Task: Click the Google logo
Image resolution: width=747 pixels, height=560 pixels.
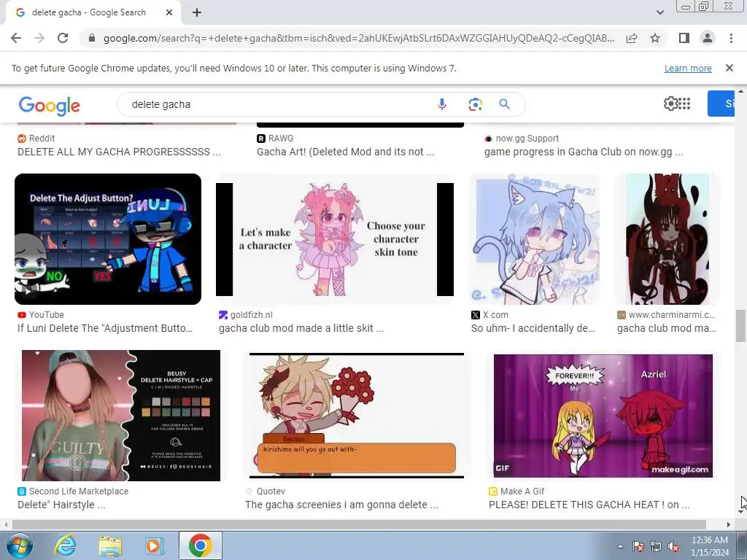Action: click(x=50, y=106)
